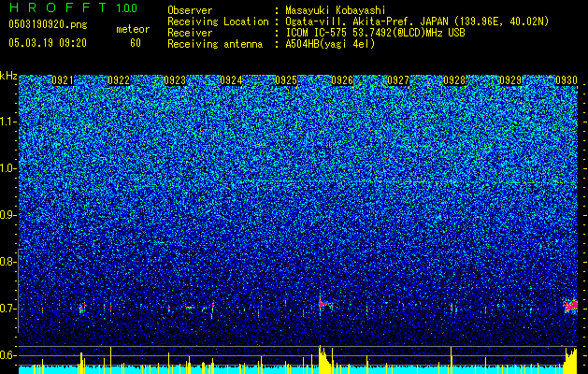Click the 0926 time marker

click(342, 80)
